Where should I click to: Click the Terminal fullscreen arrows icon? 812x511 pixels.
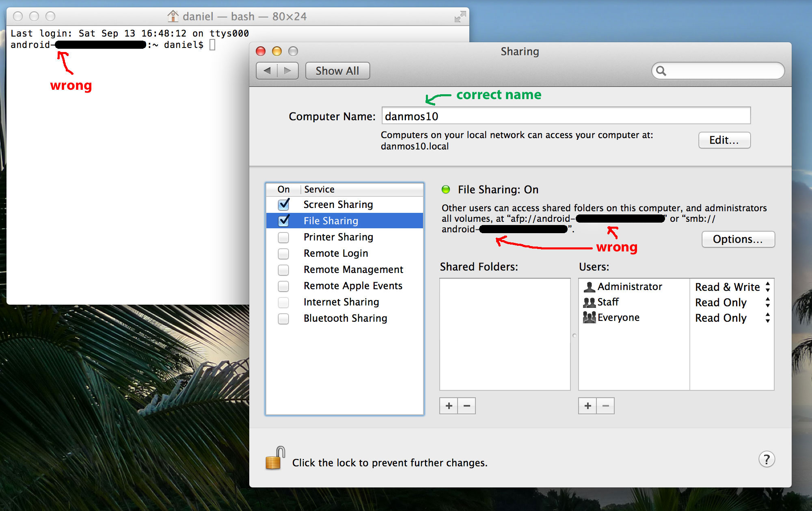pos(460,17)
